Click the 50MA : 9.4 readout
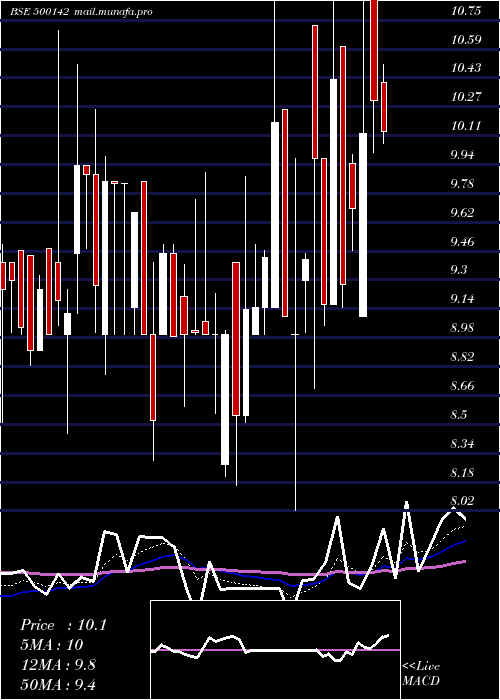Screen dimensions: 500x700 pos(58,685)
